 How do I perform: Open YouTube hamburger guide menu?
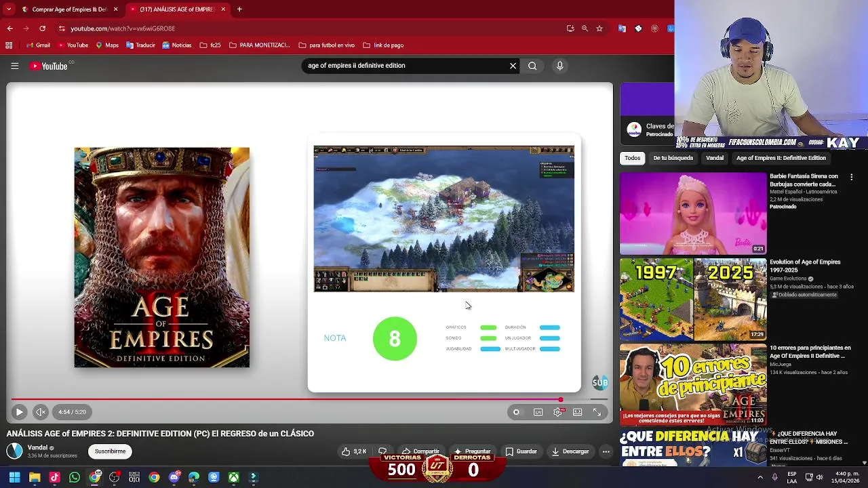(x=14, y=66)
